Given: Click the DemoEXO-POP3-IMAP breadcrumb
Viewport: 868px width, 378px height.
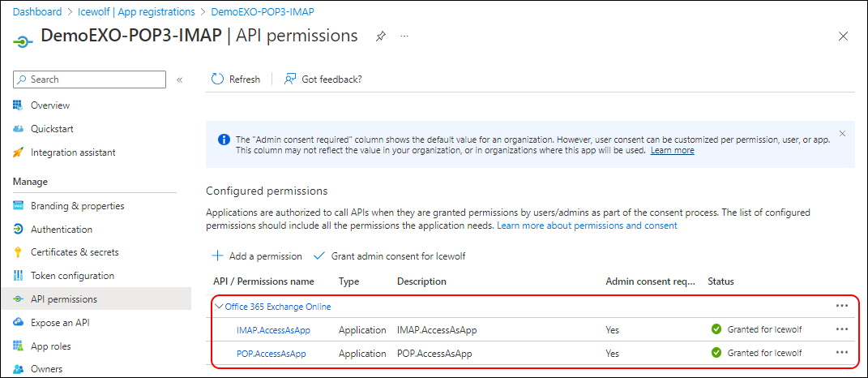Looking at the screenshot, I should [263, 11].
